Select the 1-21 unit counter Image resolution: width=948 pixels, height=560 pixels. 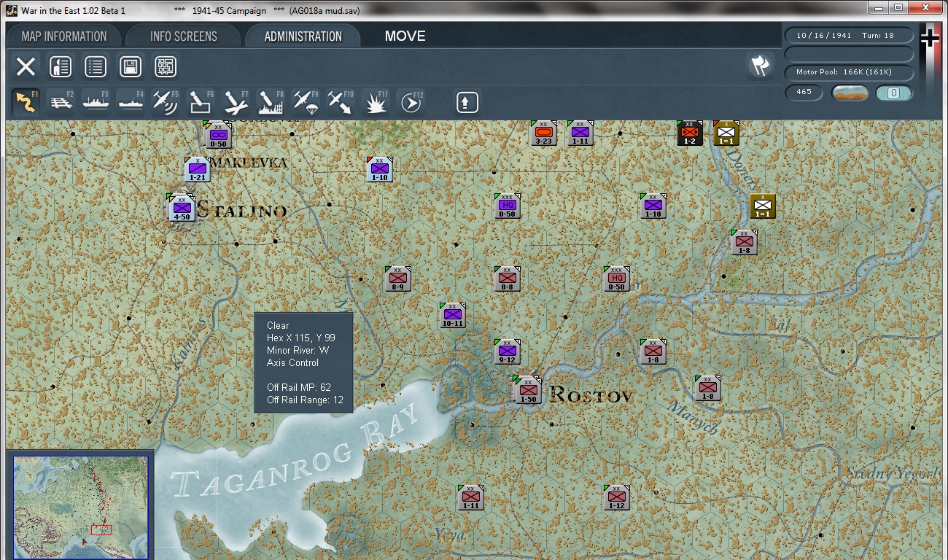click(x=197, y=169)
